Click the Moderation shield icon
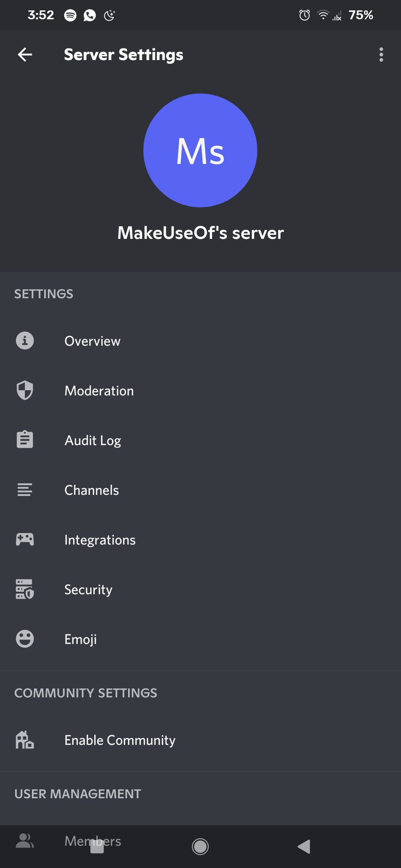401x868 pixels. click(25, 390)
